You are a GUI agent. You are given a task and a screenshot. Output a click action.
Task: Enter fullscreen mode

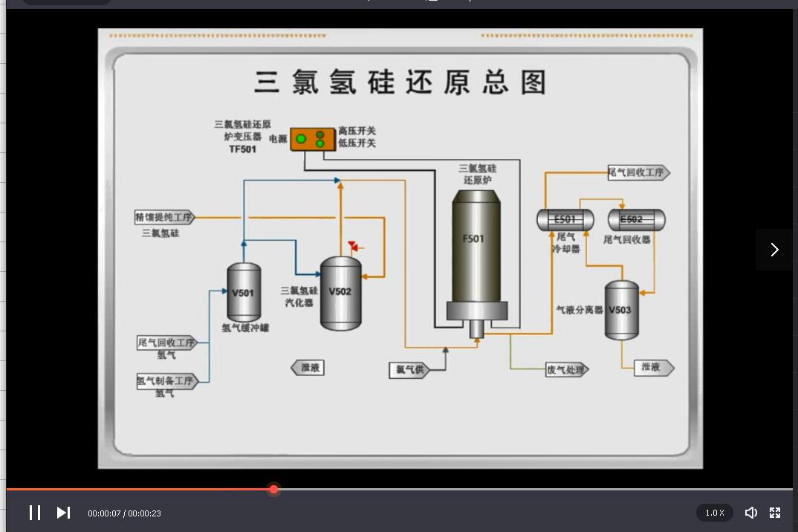(x=775, y=513)
